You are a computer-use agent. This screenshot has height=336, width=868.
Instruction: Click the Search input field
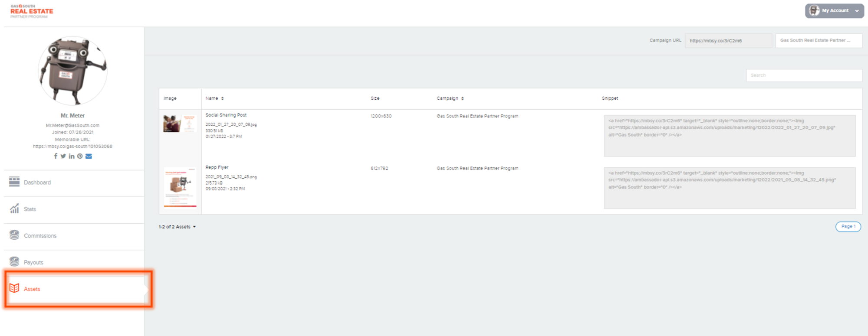click(x=804, y=75)
